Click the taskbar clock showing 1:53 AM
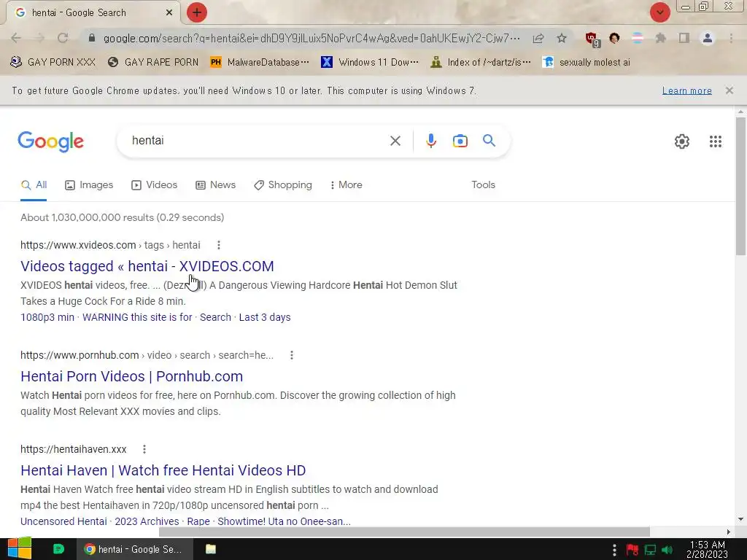Image resolution: width=747 pixels, height=560 pixels. click(x=707, y=549)
